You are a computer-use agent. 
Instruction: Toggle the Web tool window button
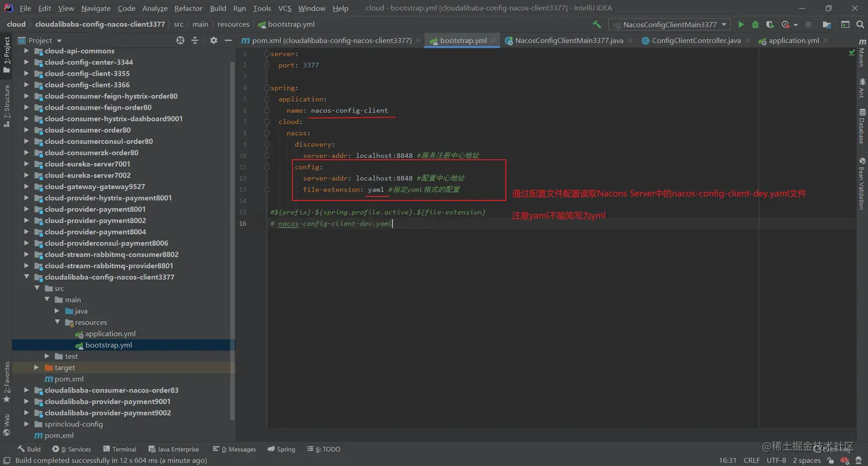tap(6, 425)
